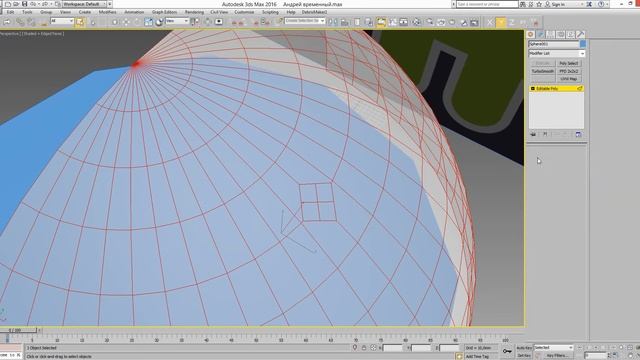640x360 pixels.
Task: Open the Rendering menu
Action: point(194,12)
